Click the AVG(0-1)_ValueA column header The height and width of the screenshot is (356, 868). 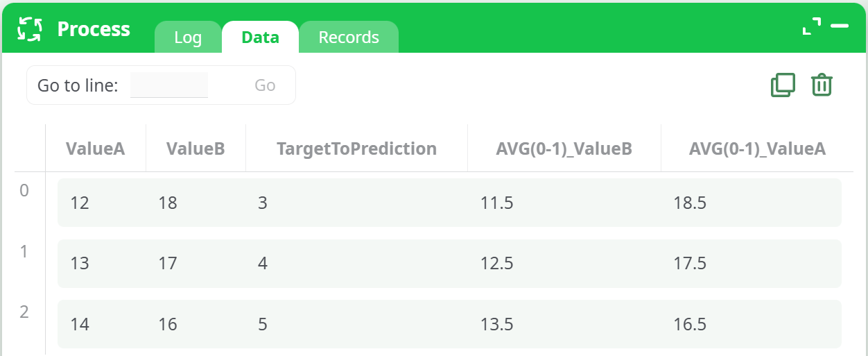[x=757, y=149]
